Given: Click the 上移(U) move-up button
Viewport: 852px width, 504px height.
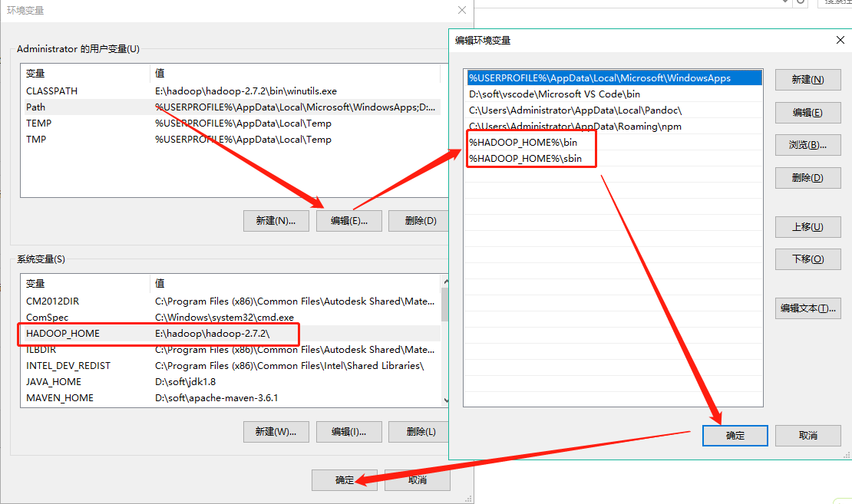Looking at the screenshot, I should coord(807,227).
